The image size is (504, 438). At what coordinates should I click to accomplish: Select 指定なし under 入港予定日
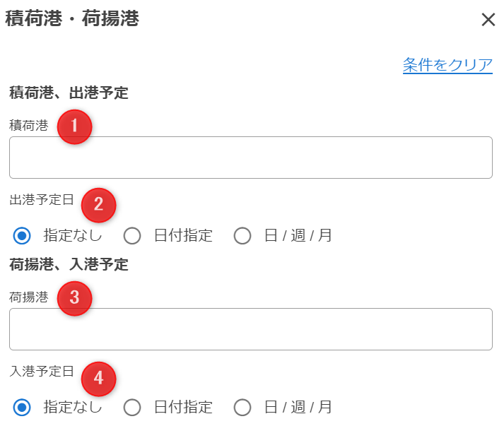tap(23, 407)
